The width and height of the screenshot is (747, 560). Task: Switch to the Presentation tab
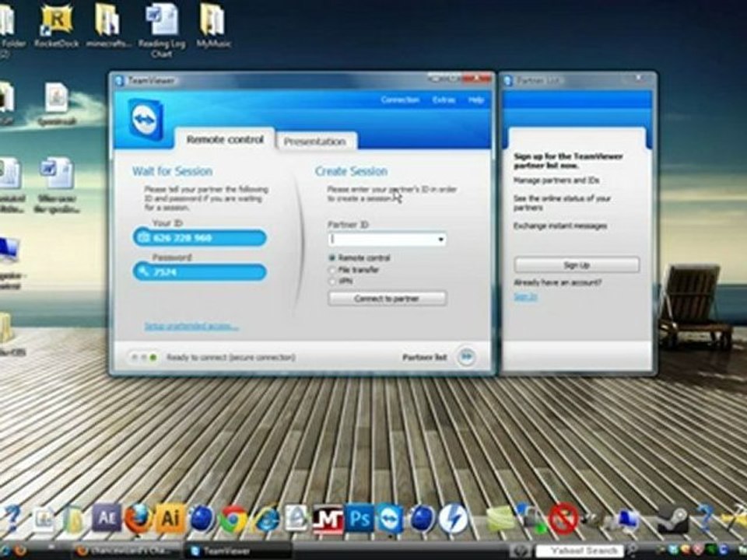pos(315,142)
